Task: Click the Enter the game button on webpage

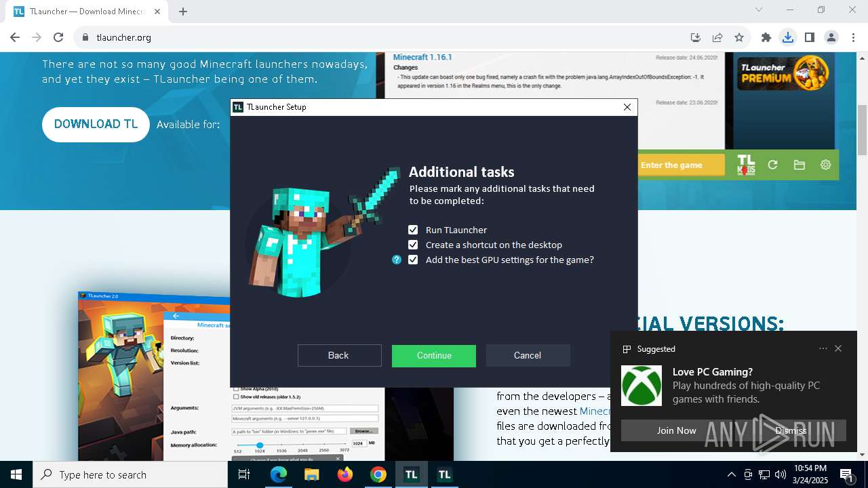Action: pos(682,165)
